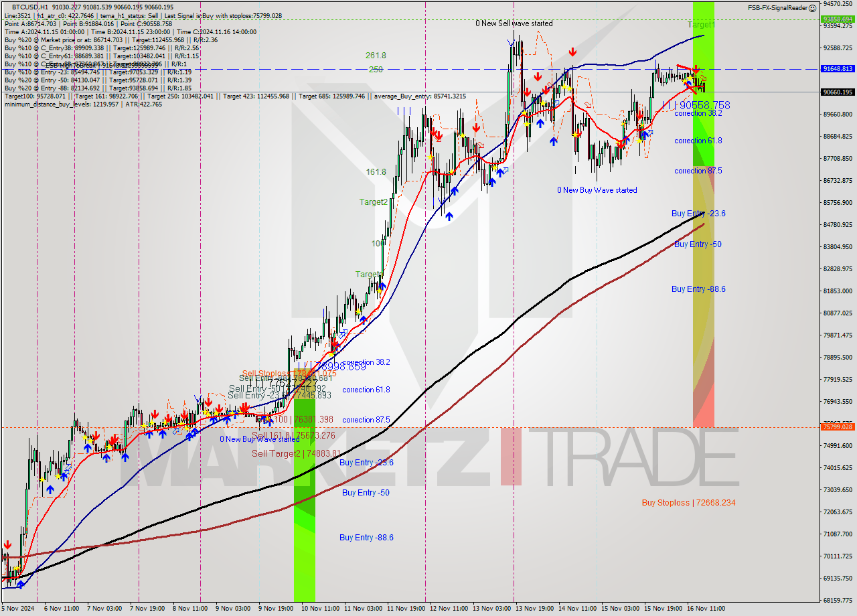Click the smiley face expert advisor icon
The height and width of the screenshot is (616, 857).
[x=812, y=7]
